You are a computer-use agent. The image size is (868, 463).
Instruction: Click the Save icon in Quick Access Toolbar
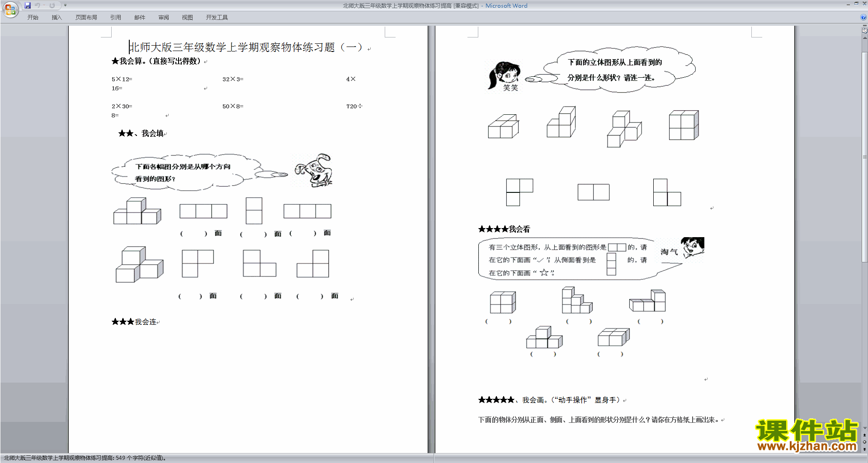click(x=28, y=5)
